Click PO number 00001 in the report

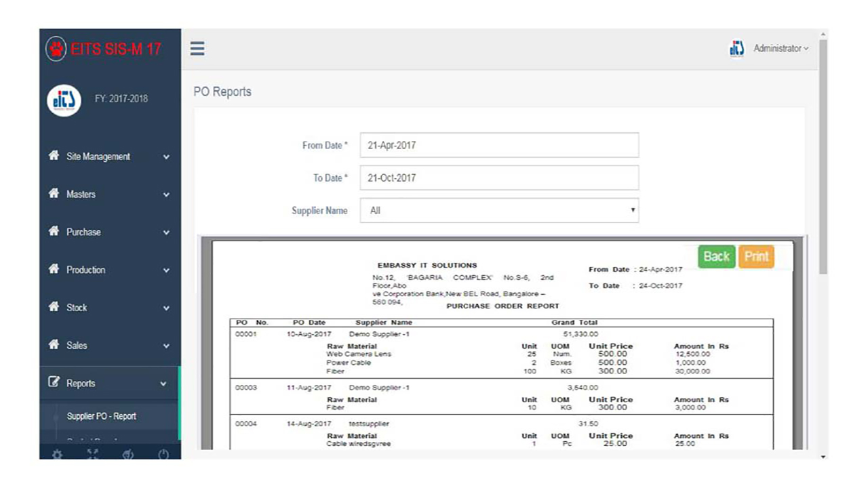pyautogui.click(x=245, y=334)
